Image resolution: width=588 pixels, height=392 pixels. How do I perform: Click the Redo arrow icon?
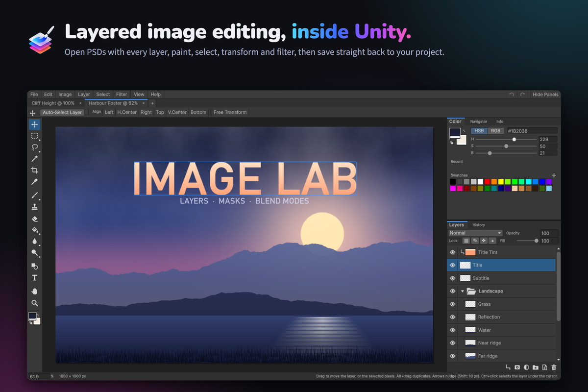pos(522,95)
